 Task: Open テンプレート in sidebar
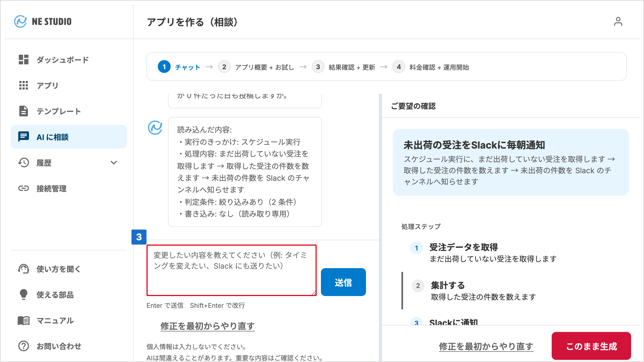tap(69, 111)
